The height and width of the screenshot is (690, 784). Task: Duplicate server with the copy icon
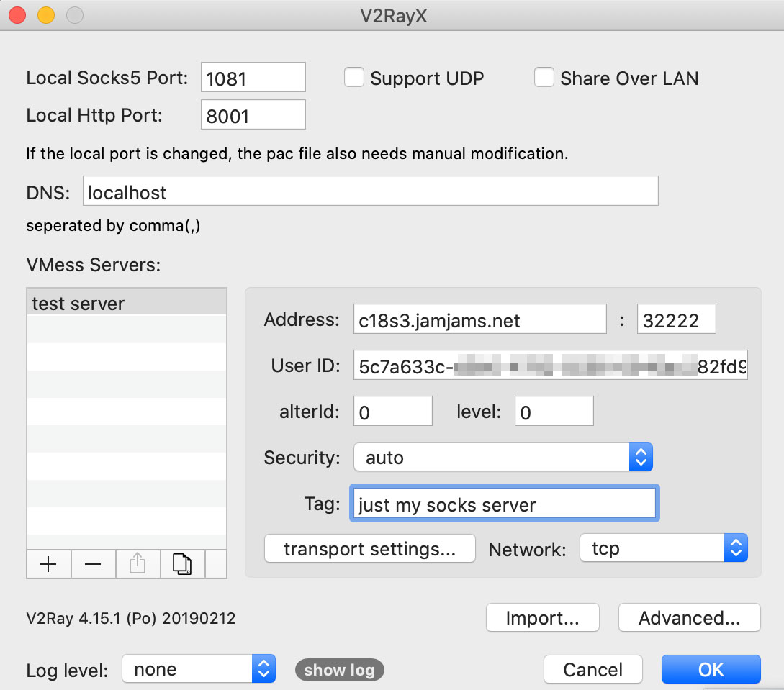[x=182, y=564]
